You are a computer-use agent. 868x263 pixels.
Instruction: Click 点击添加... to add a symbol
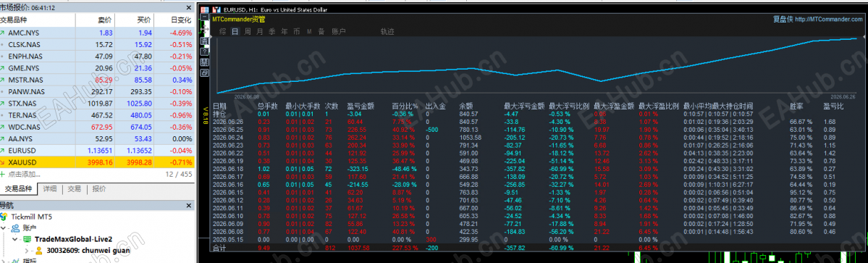click(24, 175)
